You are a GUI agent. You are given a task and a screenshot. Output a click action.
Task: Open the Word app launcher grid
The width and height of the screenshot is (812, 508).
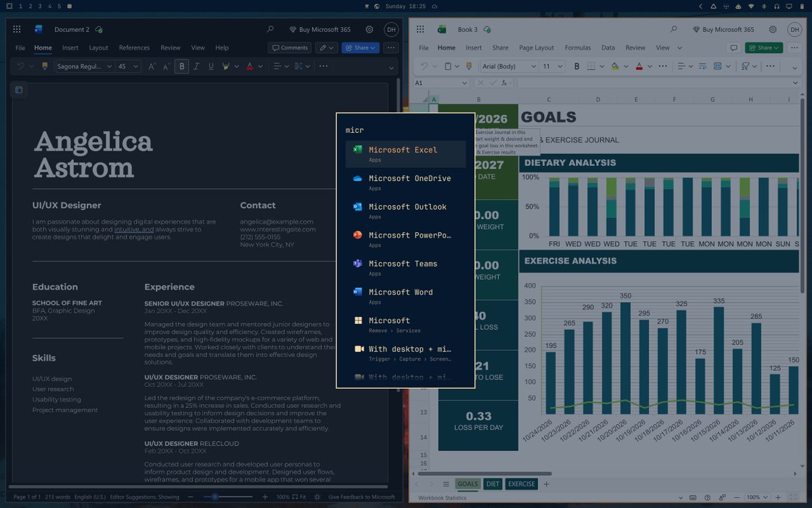[x=17, y=29]
